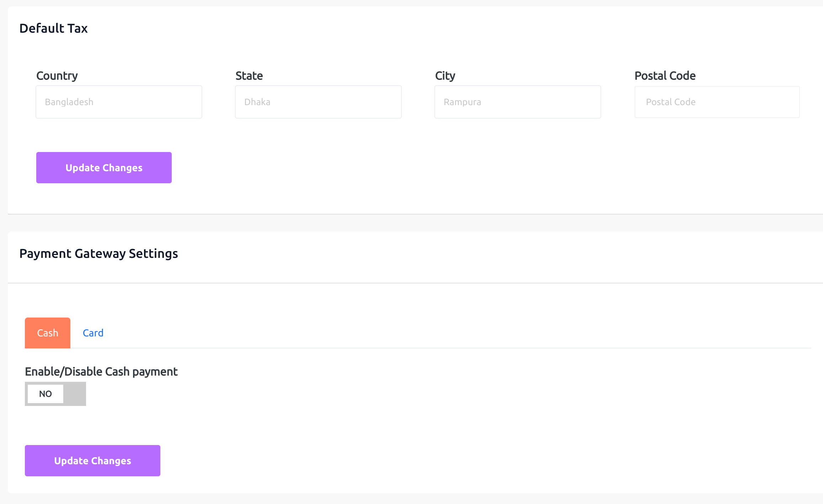Click the Default Tax section heading

click(53, 28)
